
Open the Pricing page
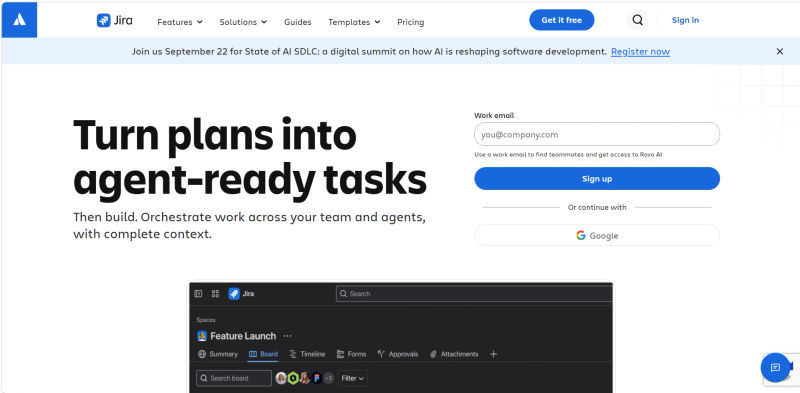coord(411,22)
